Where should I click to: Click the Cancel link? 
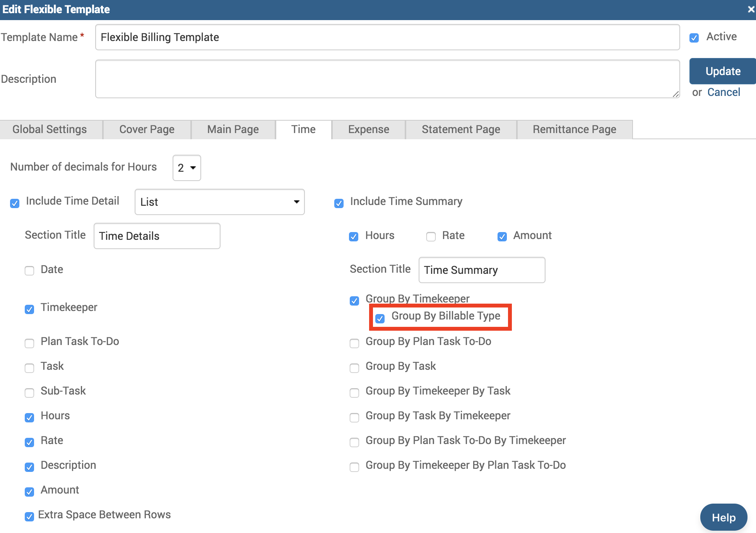[x=724, y=92]
